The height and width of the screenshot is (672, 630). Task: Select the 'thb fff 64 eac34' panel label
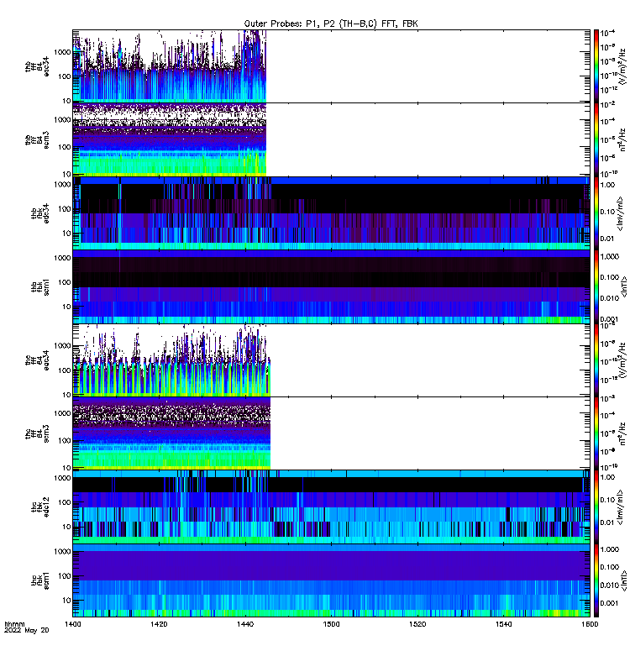pos(37,67)
